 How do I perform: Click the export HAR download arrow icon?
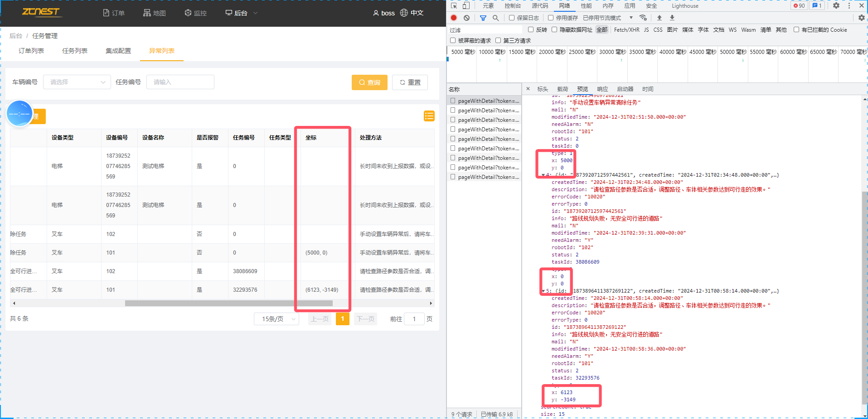(x=672, y=18)
